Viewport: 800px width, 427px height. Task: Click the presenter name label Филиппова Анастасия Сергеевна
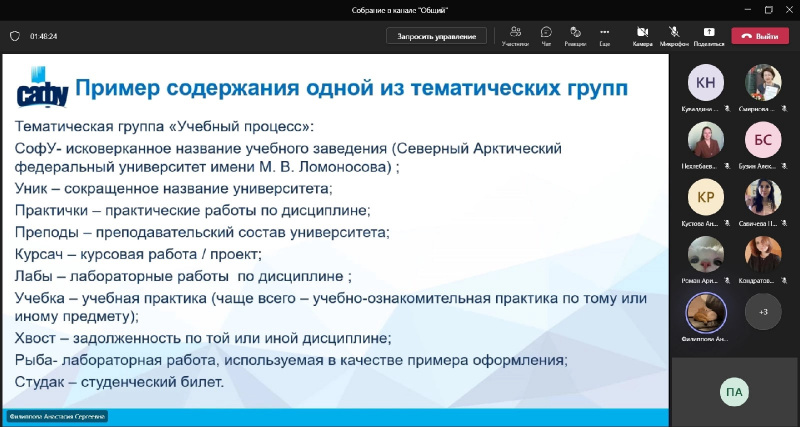coord(57,417)
